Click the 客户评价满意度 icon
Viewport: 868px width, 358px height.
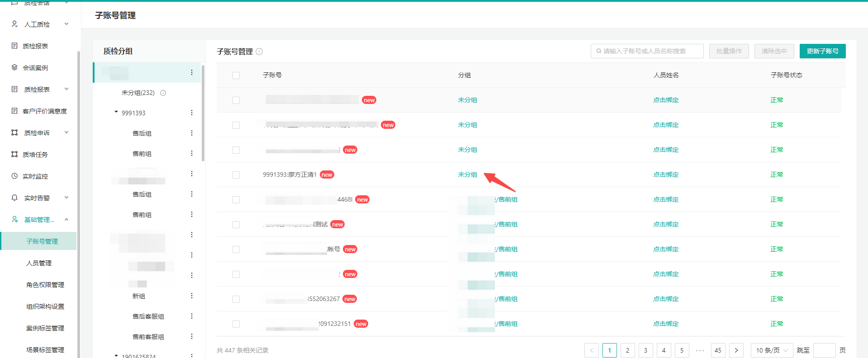[14, 111]
